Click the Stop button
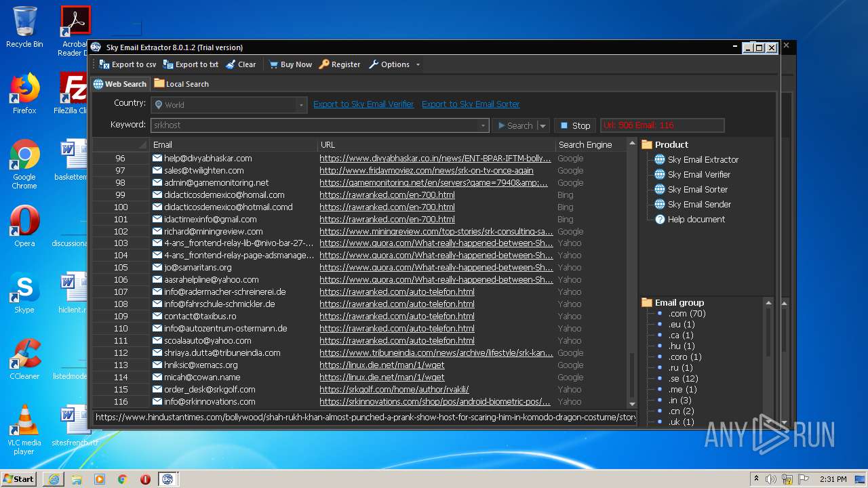868x488 pixels. [x=575, y=125]
